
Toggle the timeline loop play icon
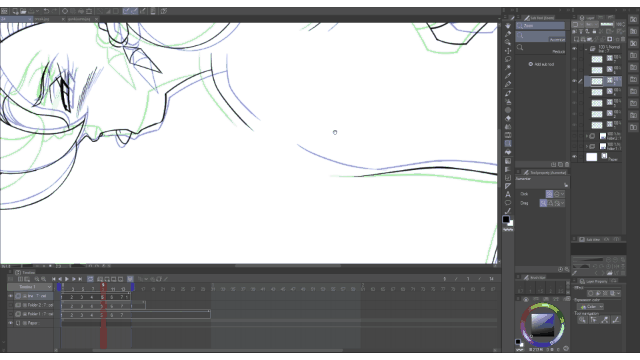tap(90, 279)
